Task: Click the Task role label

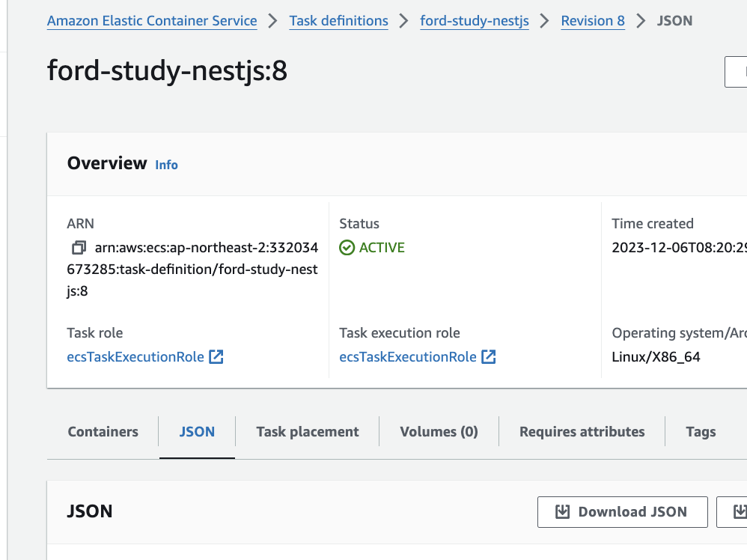Action: (95, 332)
